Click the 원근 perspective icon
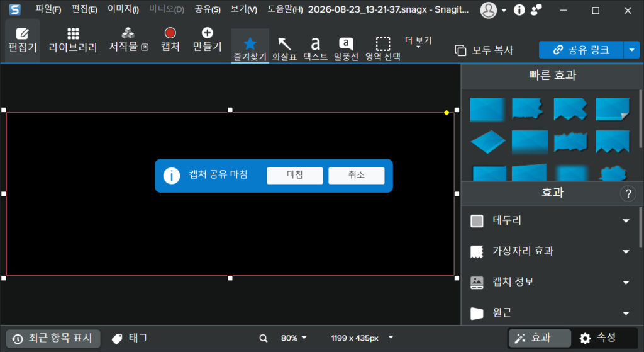This screenshot has width=644, height=352. [477, 314]
